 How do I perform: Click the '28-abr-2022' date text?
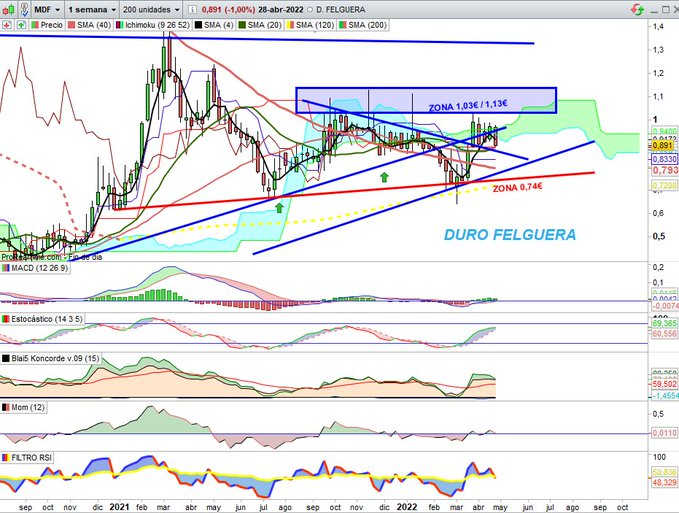(x=283, y=10)
